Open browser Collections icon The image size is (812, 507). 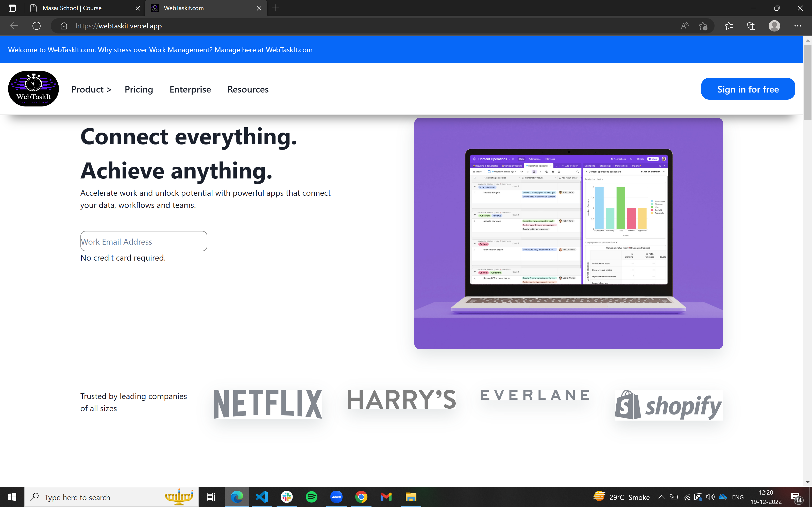pyautogui.click(x=751, y=26)
